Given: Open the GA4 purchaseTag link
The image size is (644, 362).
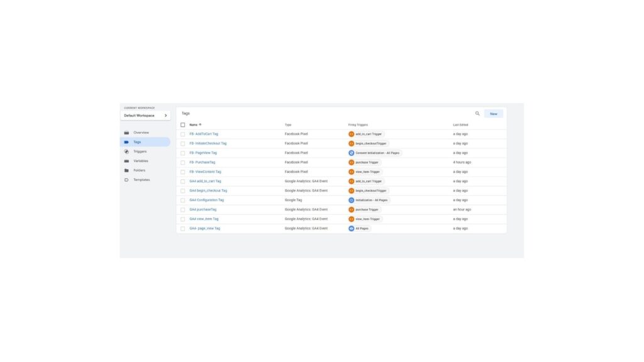Looking at the screenshot, I should pos(203,210).
